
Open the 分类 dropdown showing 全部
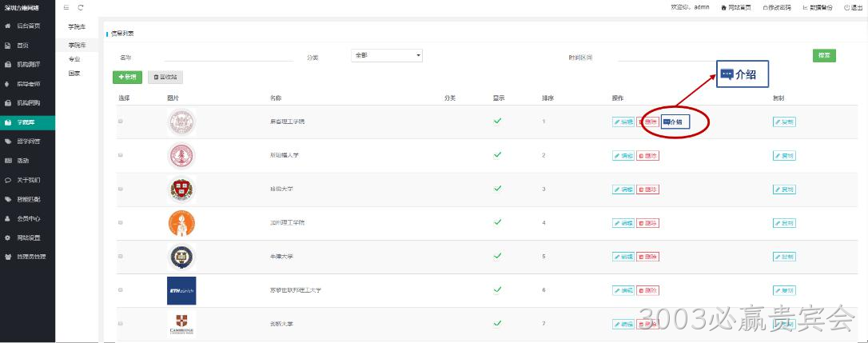pos(386,55)
